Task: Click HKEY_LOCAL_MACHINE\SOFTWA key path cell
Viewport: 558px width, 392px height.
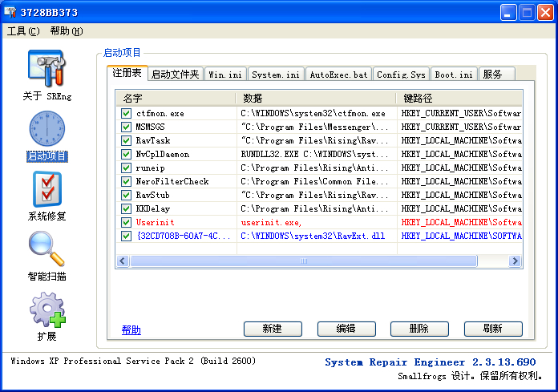Action: 461,236
